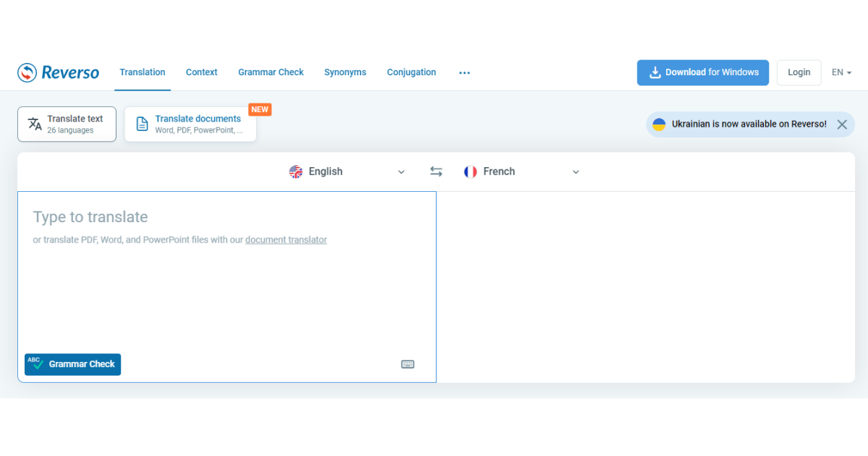868x456 pixels.
Task: Open the Conjugation tab
Action: 412,72
